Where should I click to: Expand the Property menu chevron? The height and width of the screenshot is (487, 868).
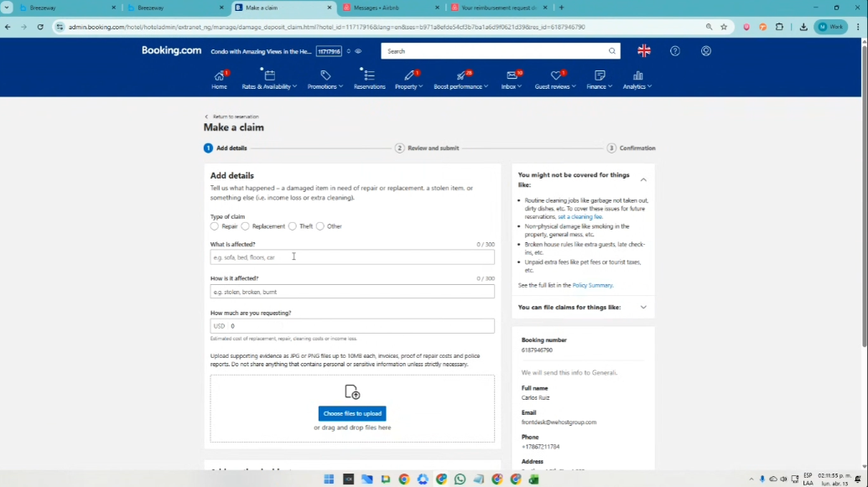coord(421,86)
